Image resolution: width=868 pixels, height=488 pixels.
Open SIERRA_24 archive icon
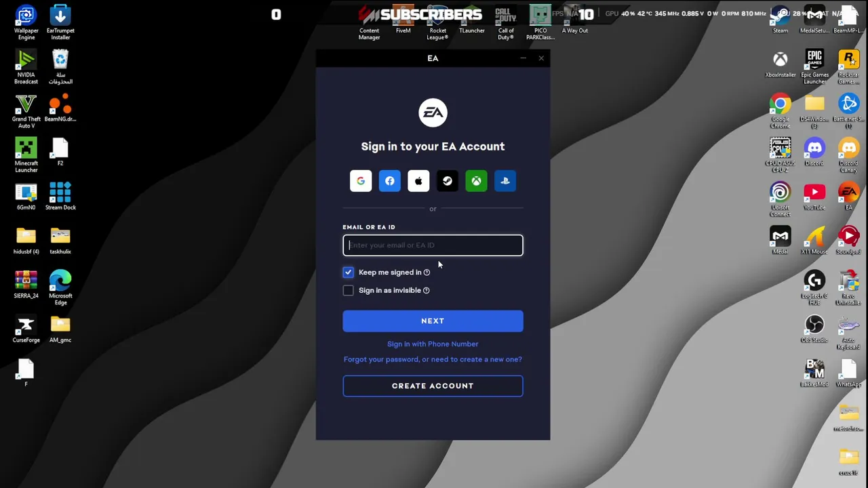tap(26, 285)
